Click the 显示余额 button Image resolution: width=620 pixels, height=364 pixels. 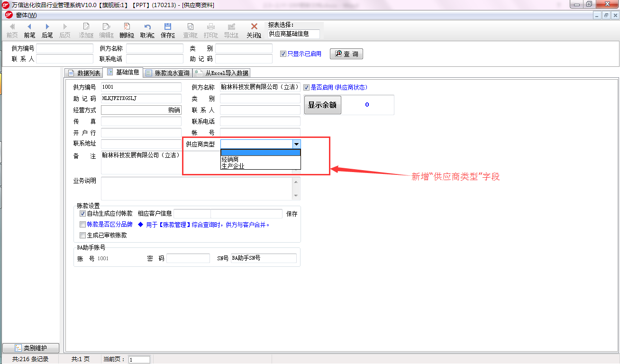pyautogui.click(x=322, y=105)
